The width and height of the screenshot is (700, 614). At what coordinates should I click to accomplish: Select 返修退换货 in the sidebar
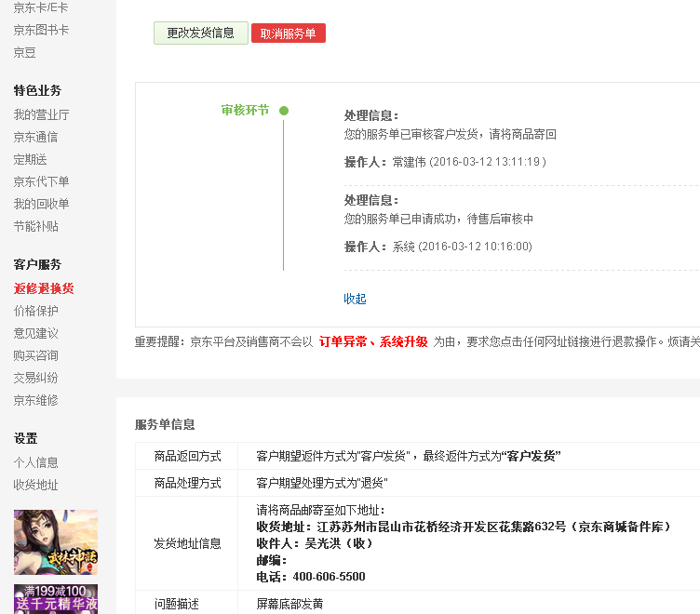[44, 288]
